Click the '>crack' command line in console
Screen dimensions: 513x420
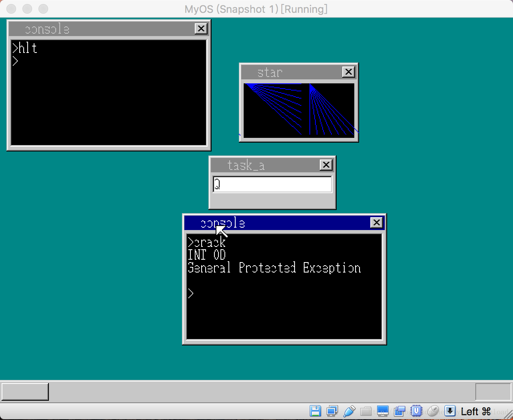[207, 242]
